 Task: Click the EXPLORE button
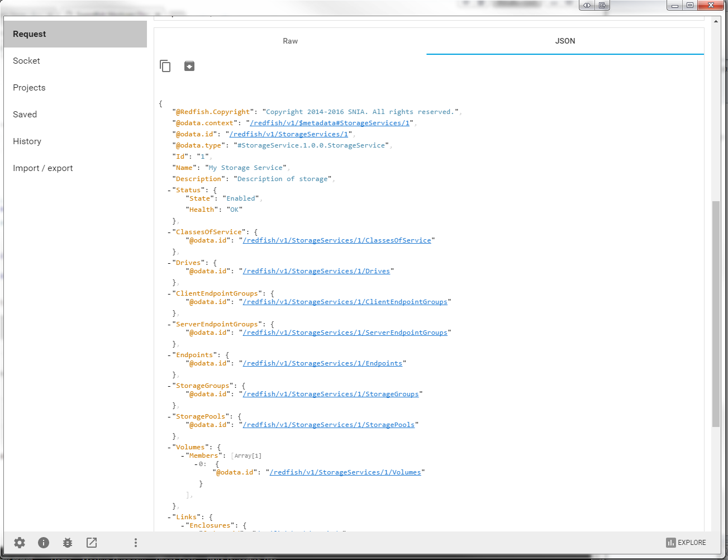click(x=686, y=543)
